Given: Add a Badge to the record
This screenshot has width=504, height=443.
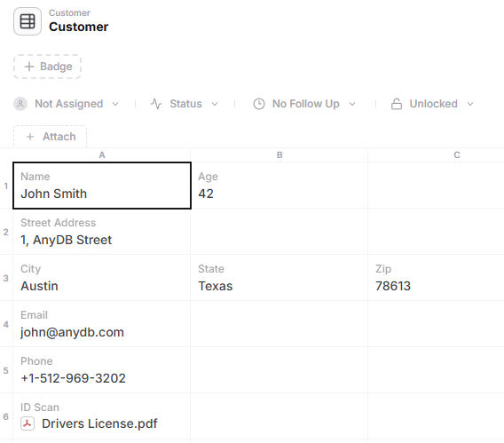Looking at the screenshot, I should (x=47, y=67).
